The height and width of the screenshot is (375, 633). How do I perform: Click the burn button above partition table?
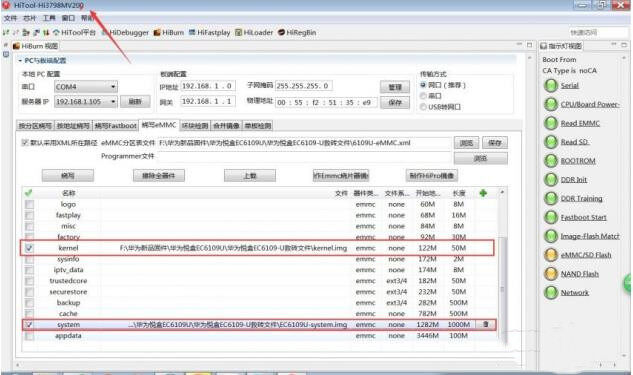pyautogui.click(x=68, y=176)
